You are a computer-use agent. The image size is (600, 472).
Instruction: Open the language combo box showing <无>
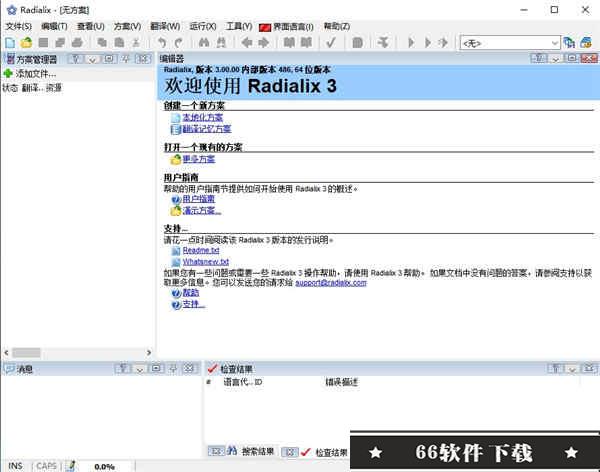[x=510, y=43]
